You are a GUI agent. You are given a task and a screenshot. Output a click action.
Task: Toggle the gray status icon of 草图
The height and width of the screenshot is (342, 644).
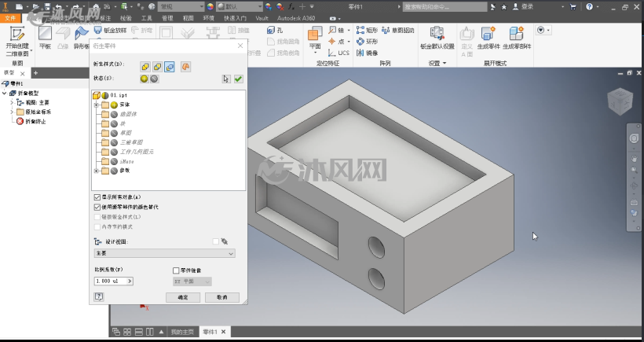click(114, 133)
